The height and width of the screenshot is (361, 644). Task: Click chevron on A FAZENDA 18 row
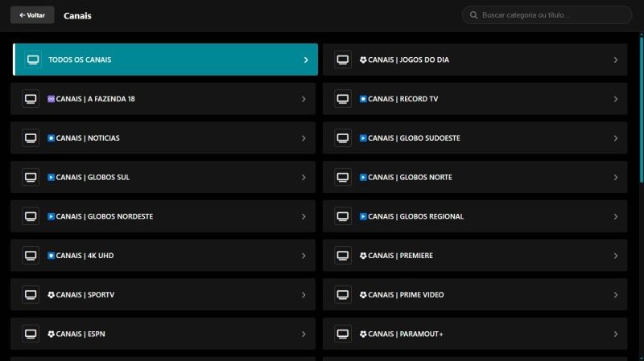click(x=303, y=99)
